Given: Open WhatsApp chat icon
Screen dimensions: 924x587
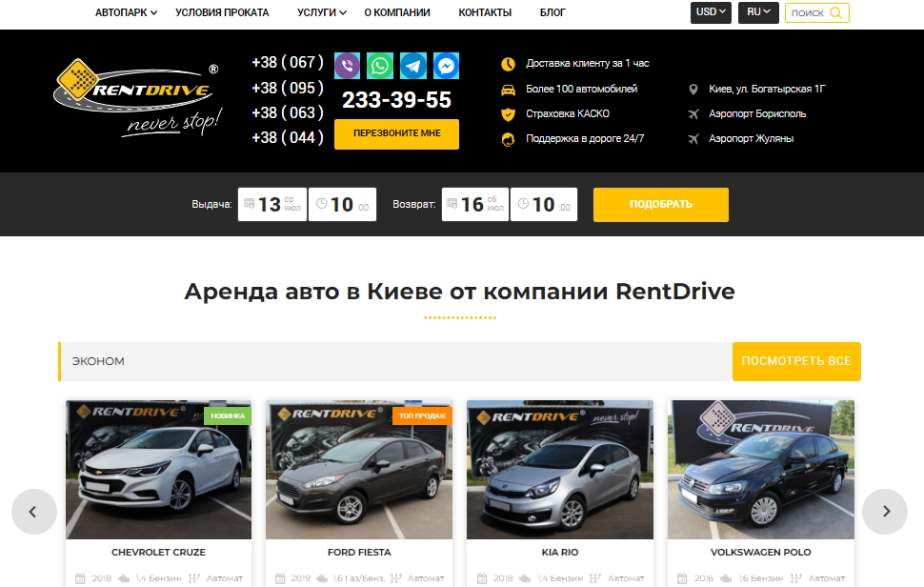Looking at the screenshot, I should 380,66.
